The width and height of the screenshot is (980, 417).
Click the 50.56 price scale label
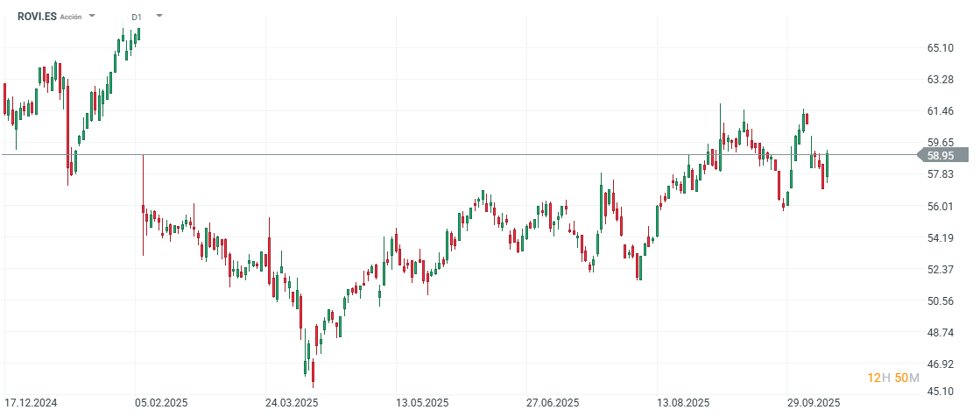tap(940, 301)
